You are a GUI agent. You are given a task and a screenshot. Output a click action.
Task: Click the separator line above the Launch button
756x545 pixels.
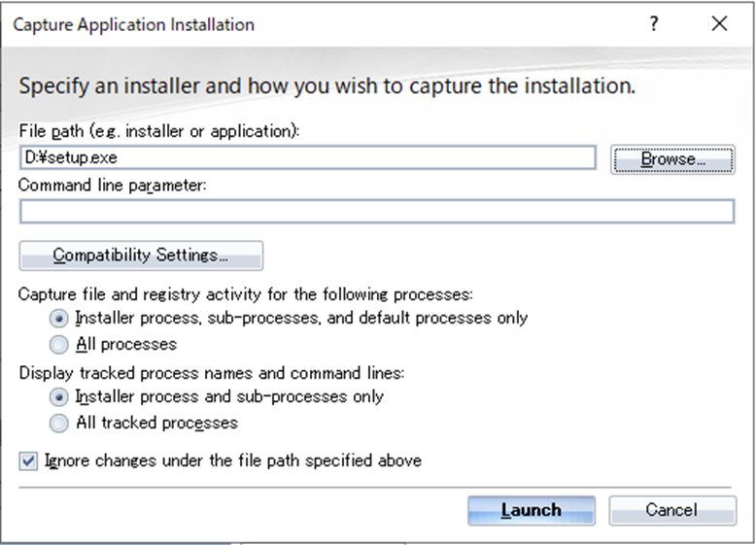(376, 485)
